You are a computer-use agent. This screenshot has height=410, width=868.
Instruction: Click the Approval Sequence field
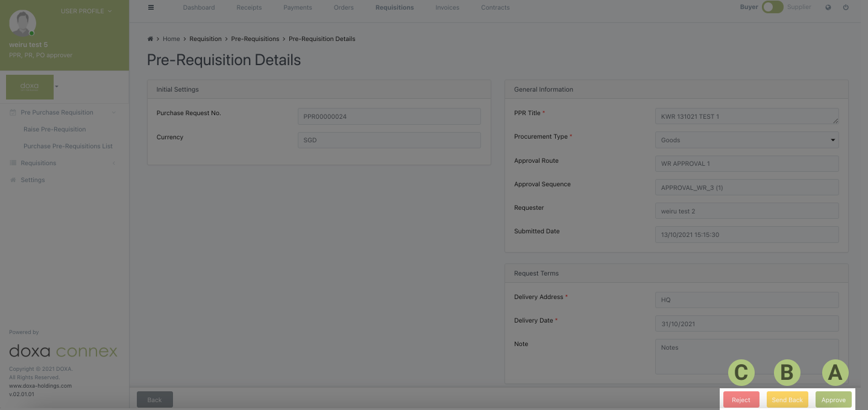[x=747, y=188]
